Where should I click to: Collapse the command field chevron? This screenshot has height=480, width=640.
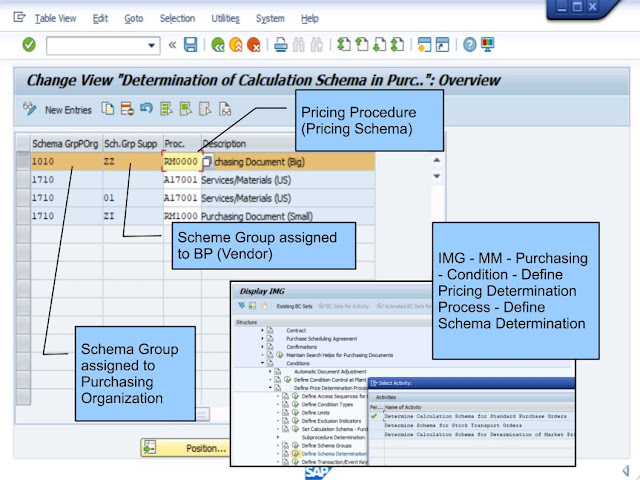point(172,45)
